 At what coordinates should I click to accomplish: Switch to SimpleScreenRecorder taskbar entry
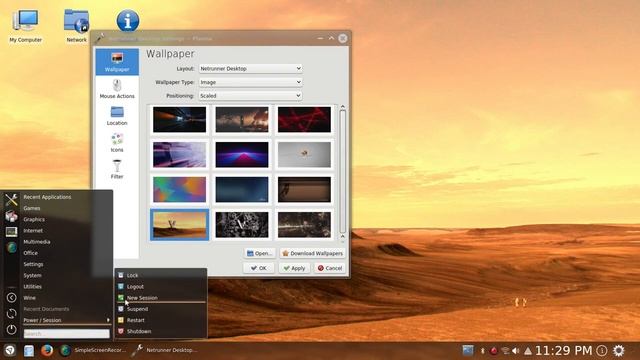click(93, 350)
